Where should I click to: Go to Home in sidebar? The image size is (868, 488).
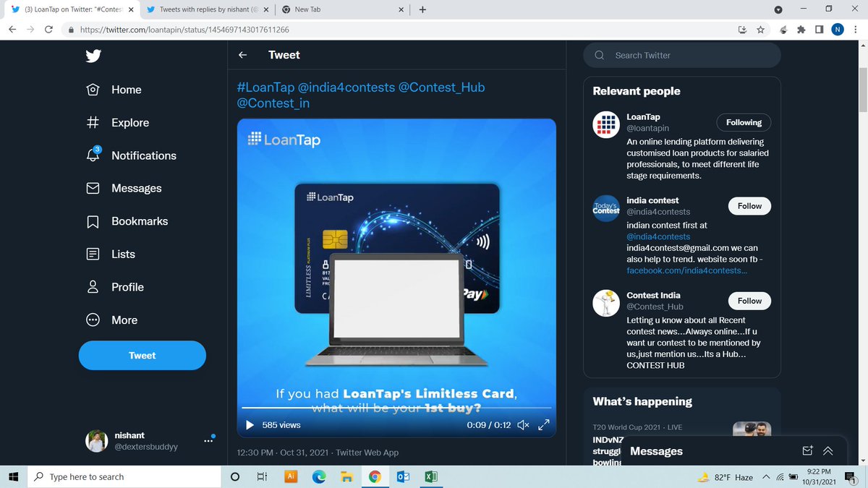114,90
